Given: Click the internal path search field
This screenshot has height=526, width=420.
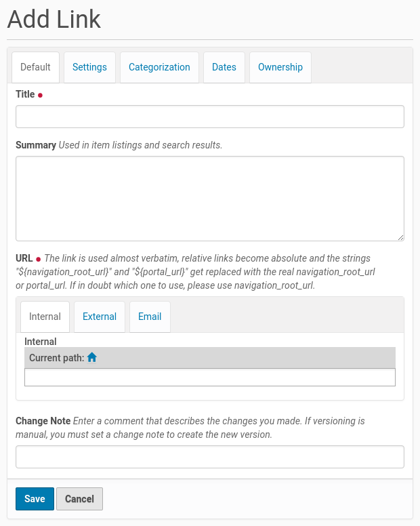Looking at the screenshot, I should (210, 378).
